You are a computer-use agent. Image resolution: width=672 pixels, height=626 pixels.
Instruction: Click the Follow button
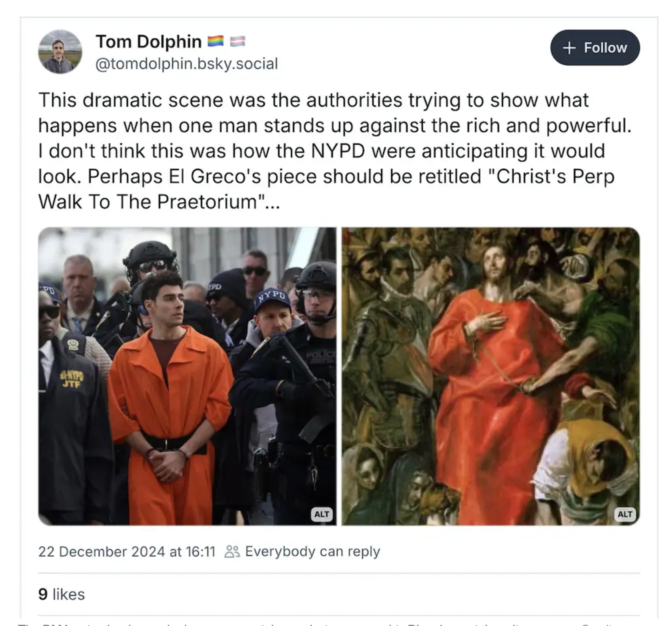tap(595, 47)
